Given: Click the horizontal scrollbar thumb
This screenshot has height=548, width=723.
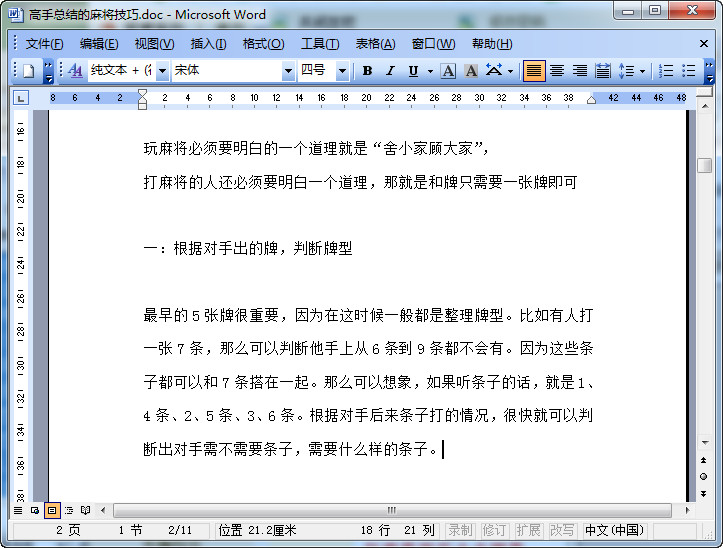Looking at the screenshot, I should [392, 511].
